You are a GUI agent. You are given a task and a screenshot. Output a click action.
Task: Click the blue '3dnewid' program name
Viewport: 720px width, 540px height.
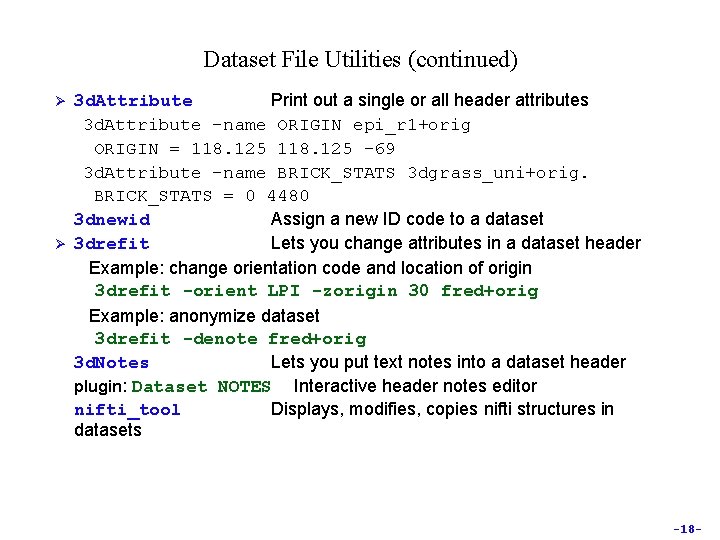(112, 219)
